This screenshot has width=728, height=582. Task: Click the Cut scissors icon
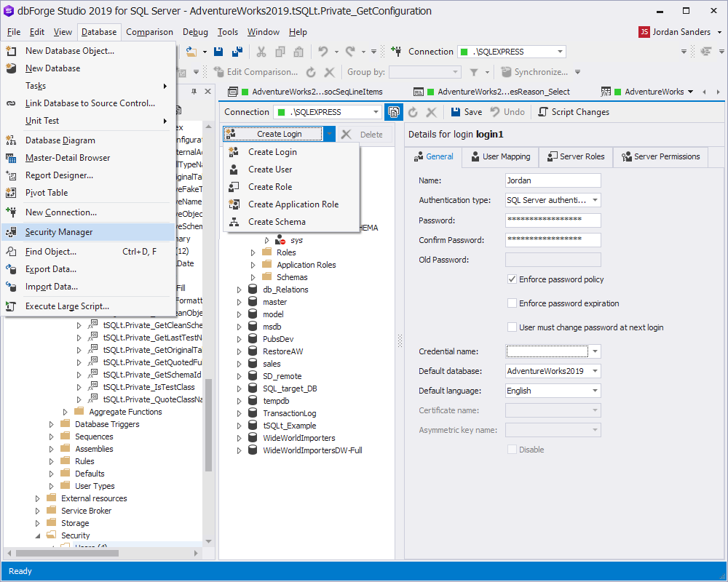coord(261,52)
